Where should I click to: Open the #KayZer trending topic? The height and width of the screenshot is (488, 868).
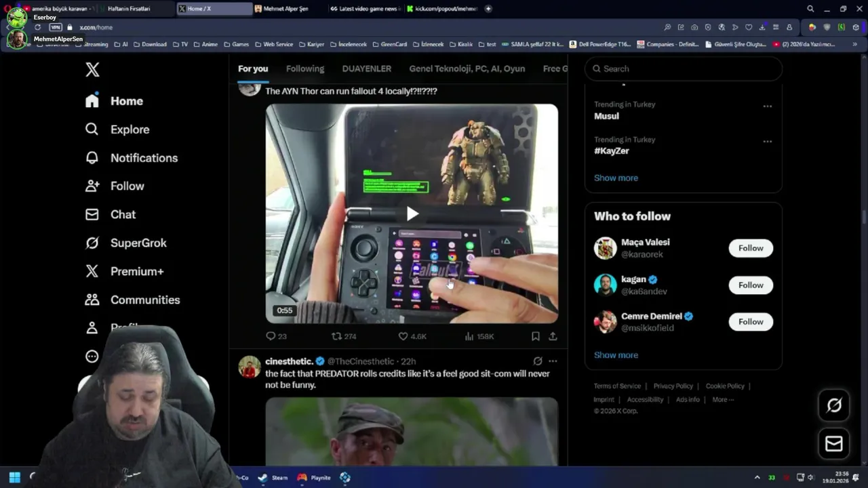click(612, 151)
